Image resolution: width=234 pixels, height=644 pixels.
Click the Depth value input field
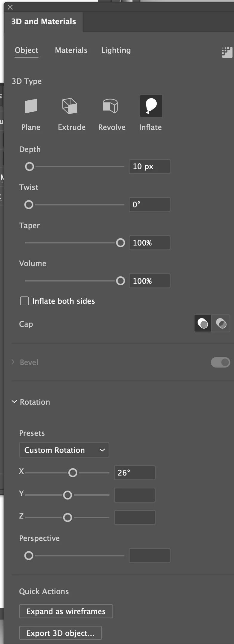pos(150,166)
